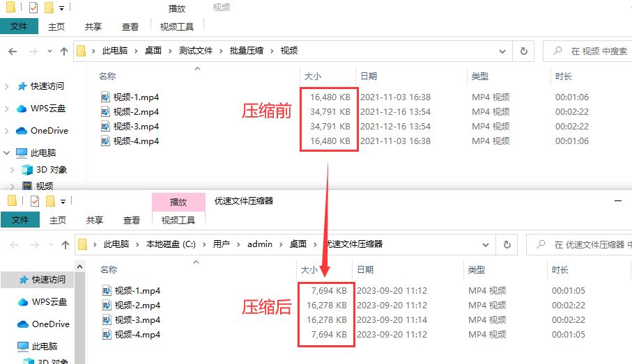
Task: Click the search magnifier in the bottom window
Action: [x=541, y=244]
